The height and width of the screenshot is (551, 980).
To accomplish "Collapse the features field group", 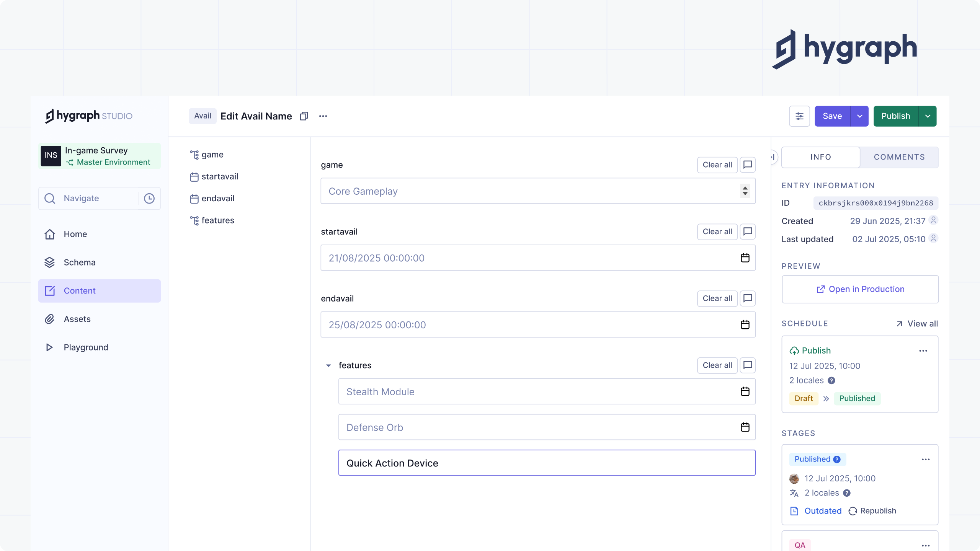I will 328,365.
